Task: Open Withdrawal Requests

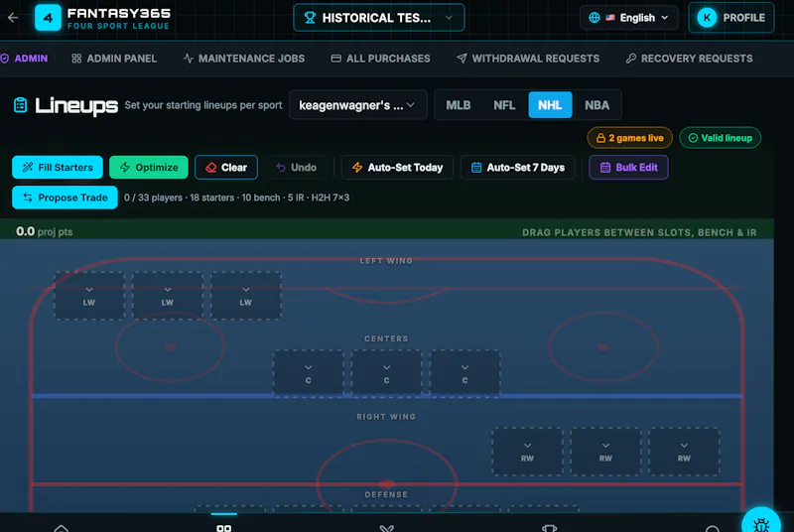Action: 528,59
